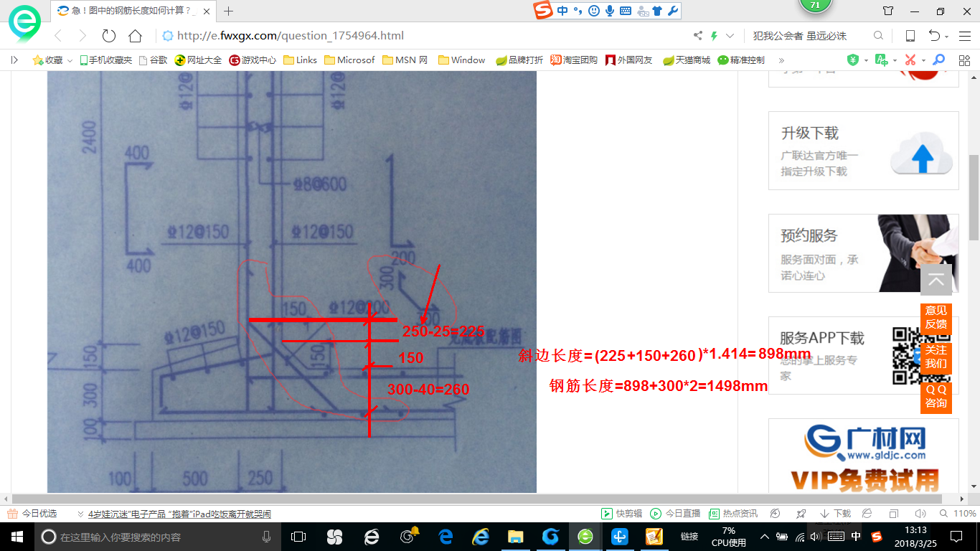Click the green shield security extension icon
Image resolution: width=980 pixels, height=551 pixels.
coord(853,60)
